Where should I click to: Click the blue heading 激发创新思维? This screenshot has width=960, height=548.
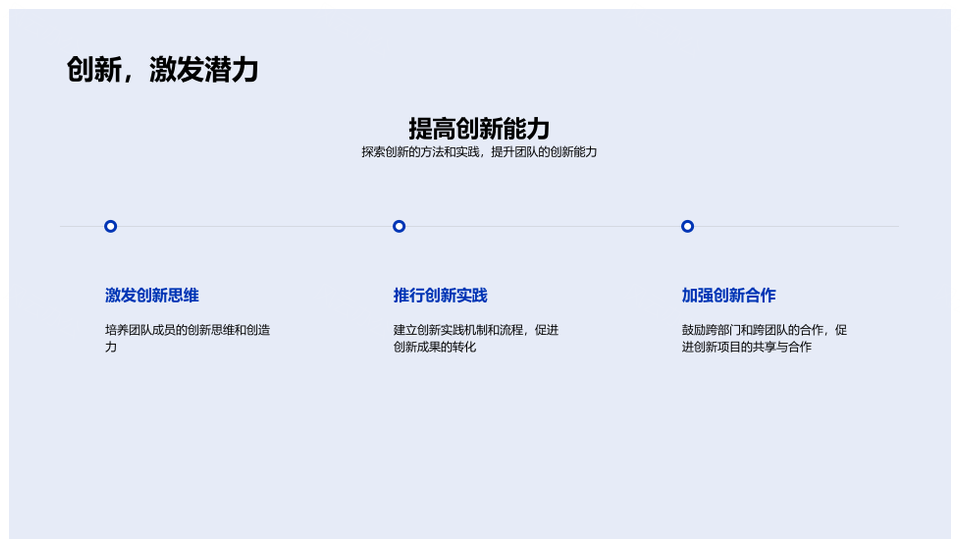[152, 295]
